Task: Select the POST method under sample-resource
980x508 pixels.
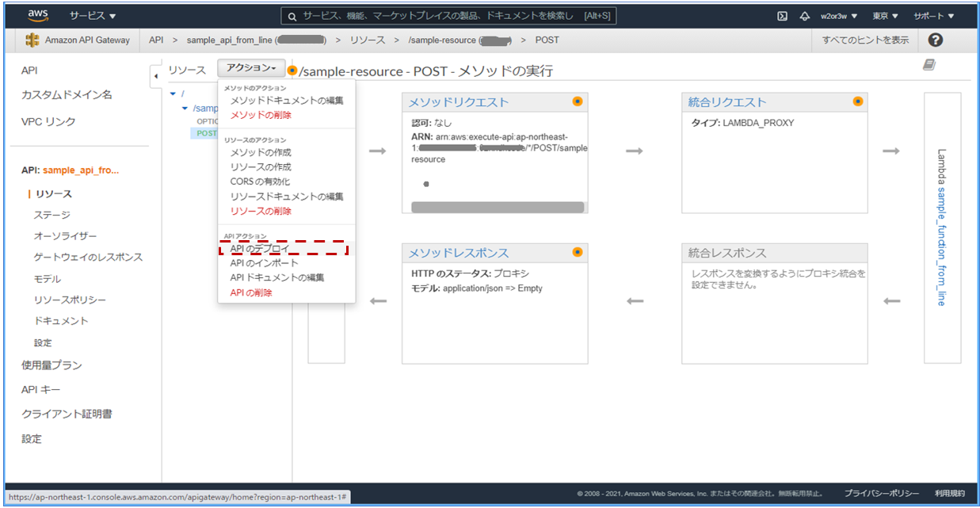Action: 206,133
